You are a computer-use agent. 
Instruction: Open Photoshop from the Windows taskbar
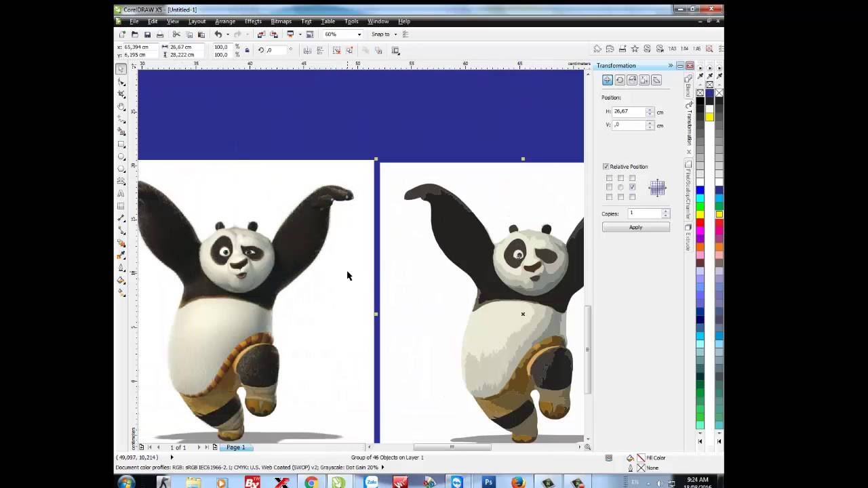click(x=488, y=483)
